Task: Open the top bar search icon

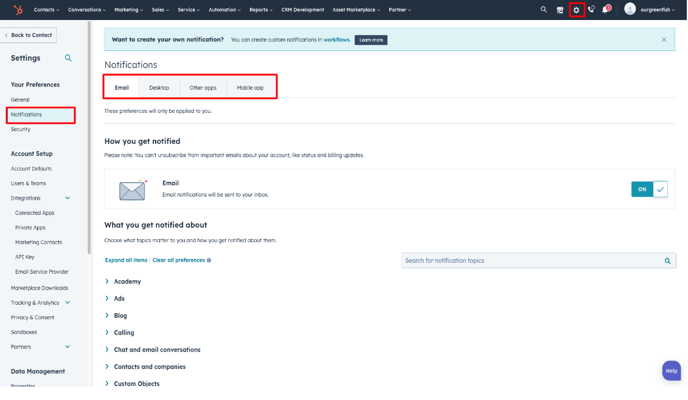Action: point(544,9)
